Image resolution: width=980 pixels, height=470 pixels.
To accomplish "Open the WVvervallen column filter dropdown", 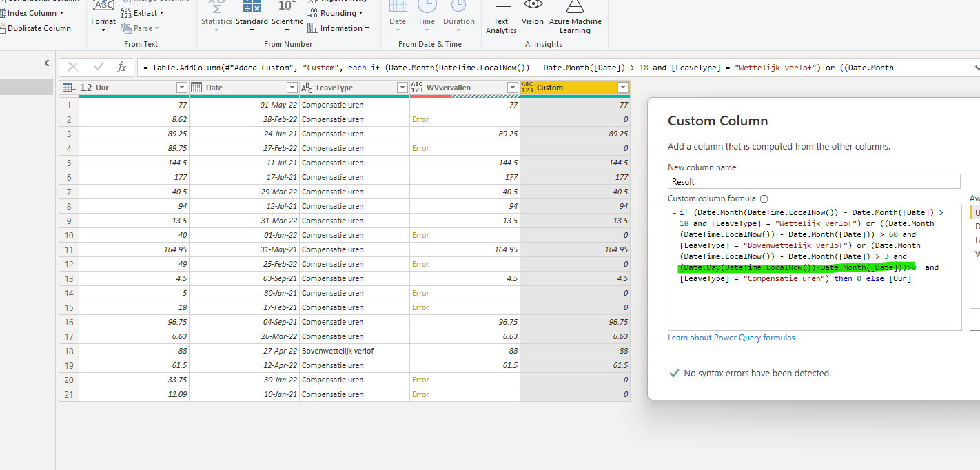I will pos(512,88).
